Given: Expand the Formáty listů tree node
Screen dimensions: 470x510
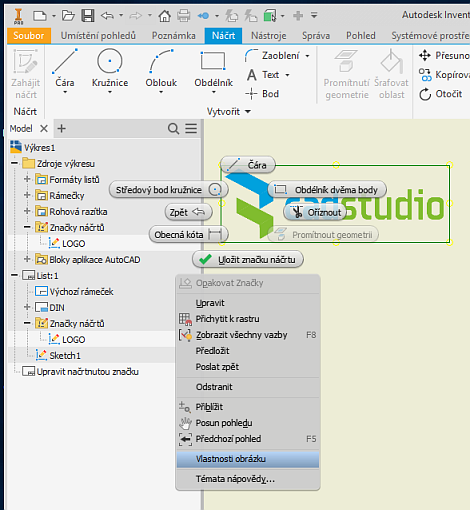Looking at the screenshot, I should pyautogui.click(x=27, y=179).
